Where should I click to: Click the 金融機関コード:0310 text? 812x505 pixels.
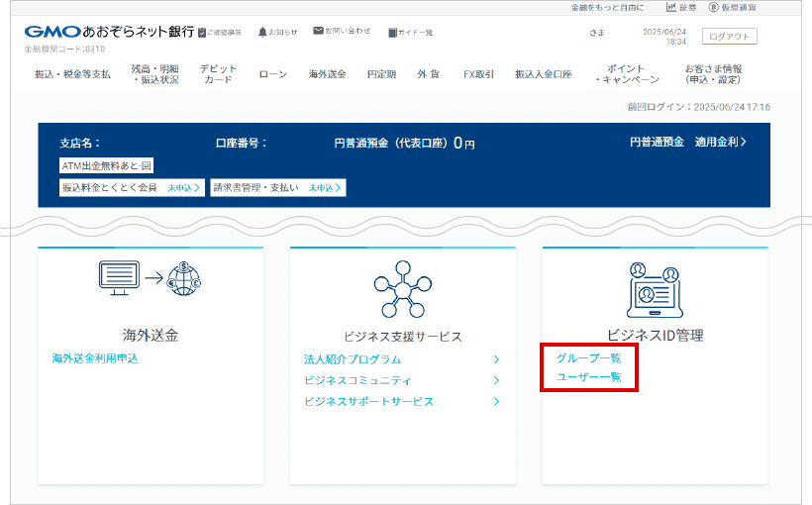point(64,50)
